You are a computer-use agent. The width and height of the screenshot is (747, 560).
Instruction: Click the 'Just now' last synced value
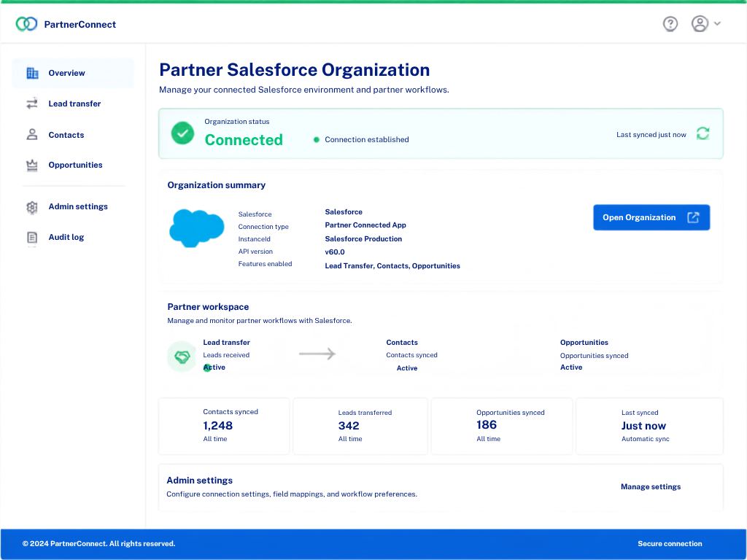[x=643, y=426]
